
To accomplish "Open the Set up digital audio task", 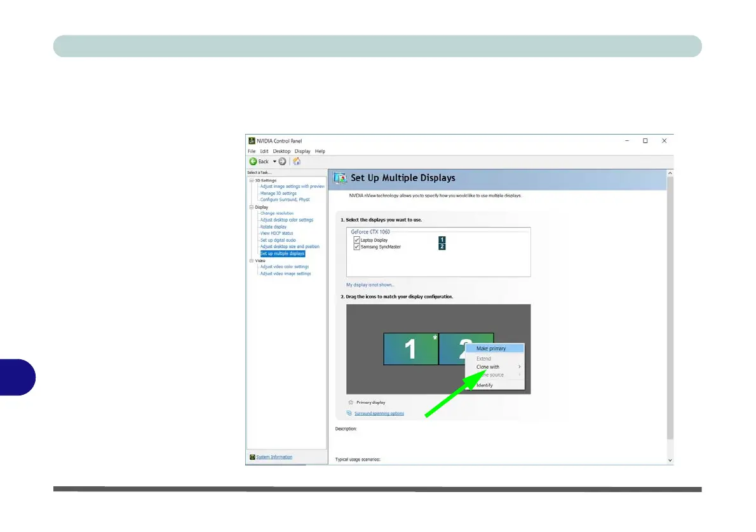I will point(278,240).
